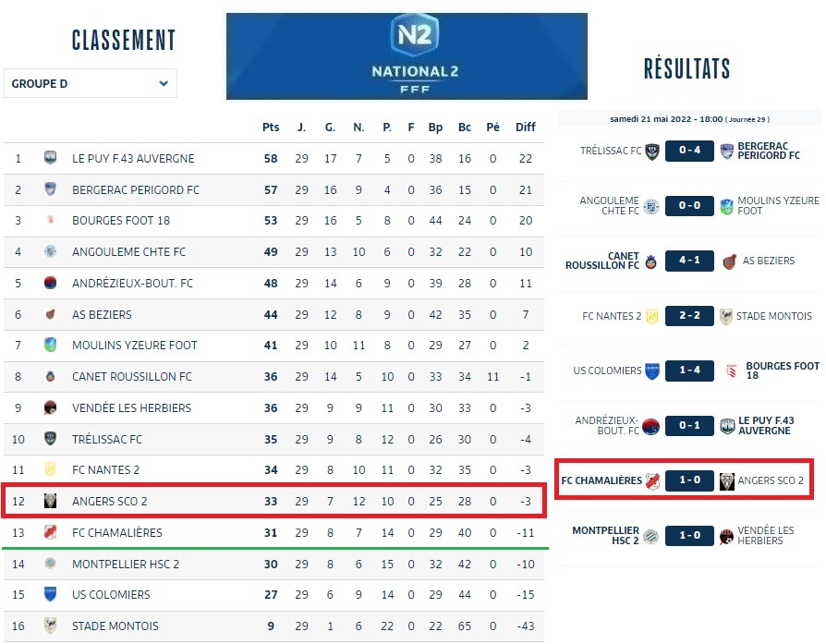Open the Bourges Foot 18 team link
Viewport: 826px width, 644px height.
pos(121,221)
